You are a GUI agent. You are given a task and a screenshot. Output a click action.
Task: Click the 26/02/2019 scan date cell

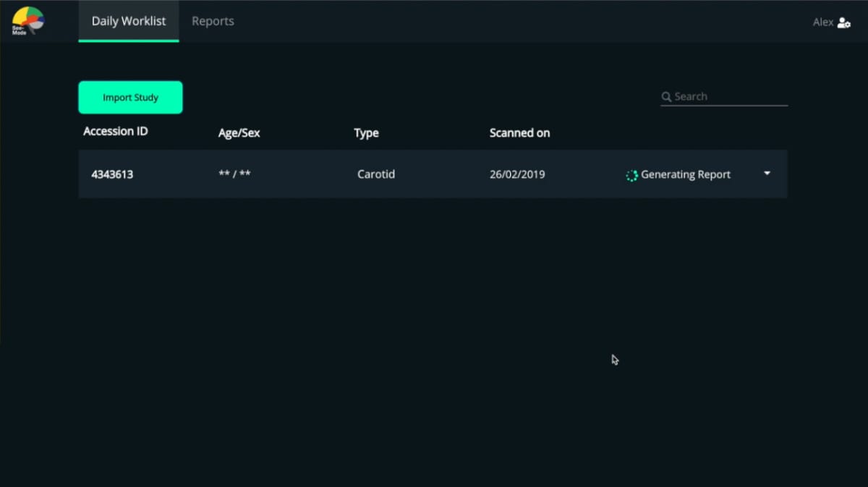click(517, 174)
